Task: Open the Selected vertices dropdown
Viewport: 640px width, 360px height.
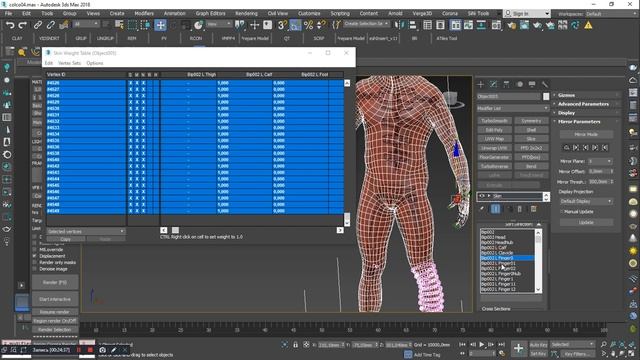Action: point(86,231)
